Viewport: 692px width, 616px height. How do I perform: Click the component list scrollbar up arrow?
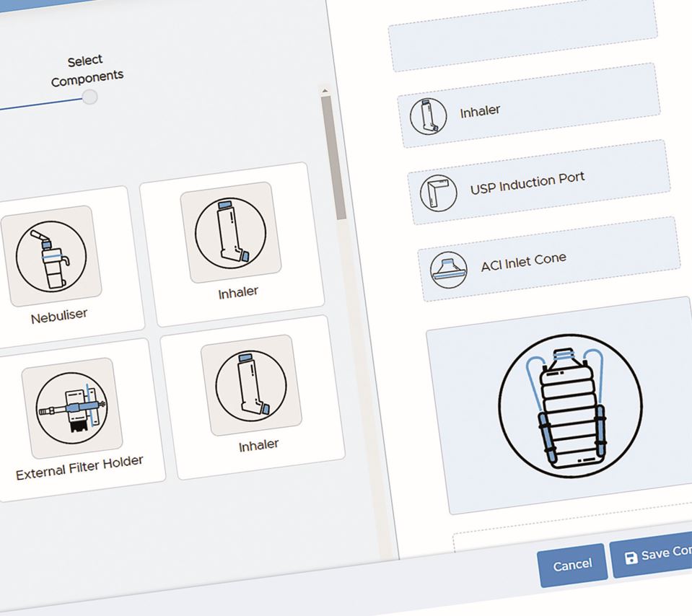coord(325,91)
